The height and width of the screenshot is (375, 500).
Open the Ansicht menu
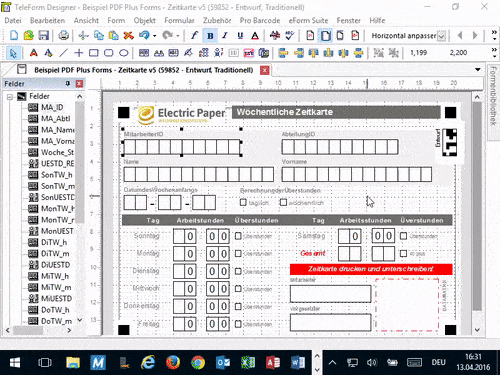point(86,20)
